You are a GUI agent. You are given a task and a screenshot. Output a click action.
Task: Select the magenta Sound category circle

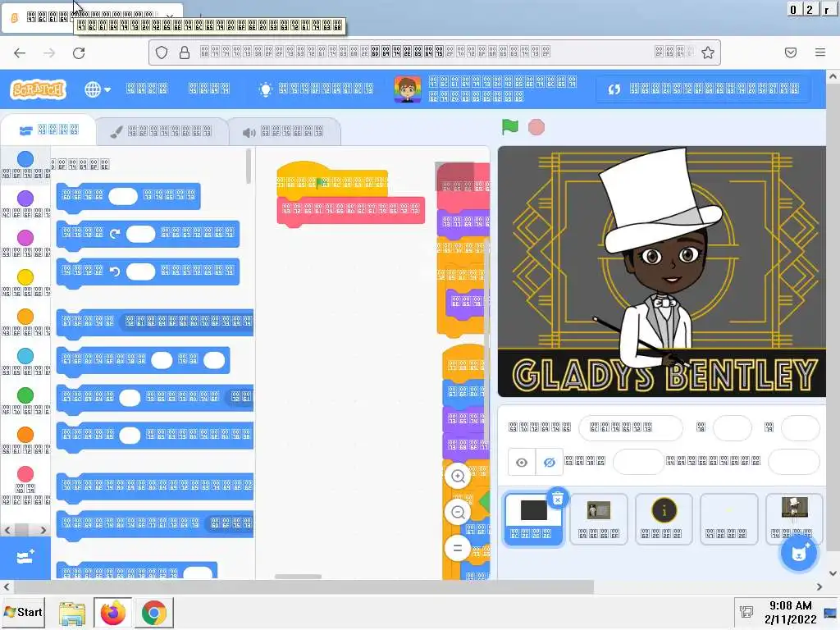pyautogui.click(x=25, y=237)
